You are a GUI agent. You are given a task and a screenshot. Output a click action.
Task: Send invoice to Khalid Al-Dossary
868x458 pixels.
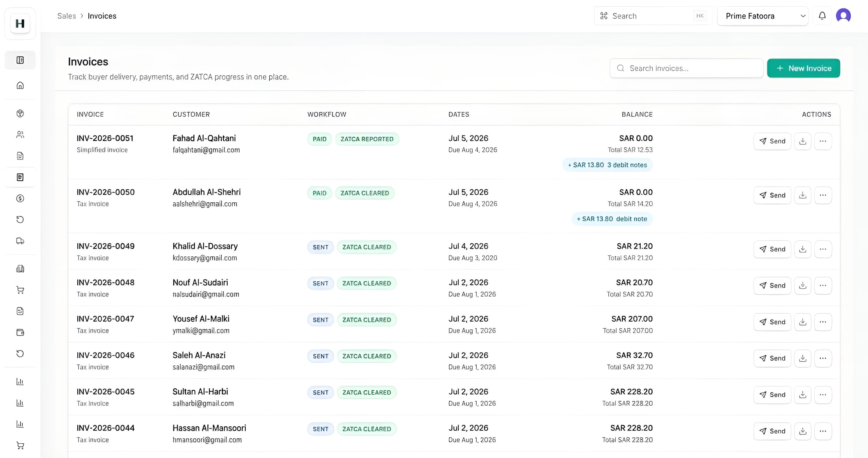(x=772, y=249)
